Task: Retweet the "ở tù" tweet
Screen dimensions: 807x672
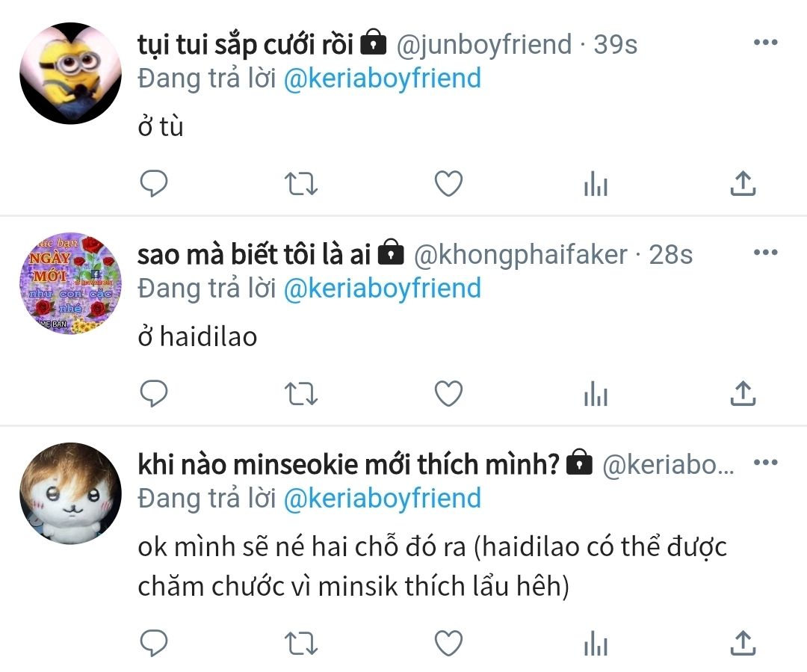Action: (301, 184)
